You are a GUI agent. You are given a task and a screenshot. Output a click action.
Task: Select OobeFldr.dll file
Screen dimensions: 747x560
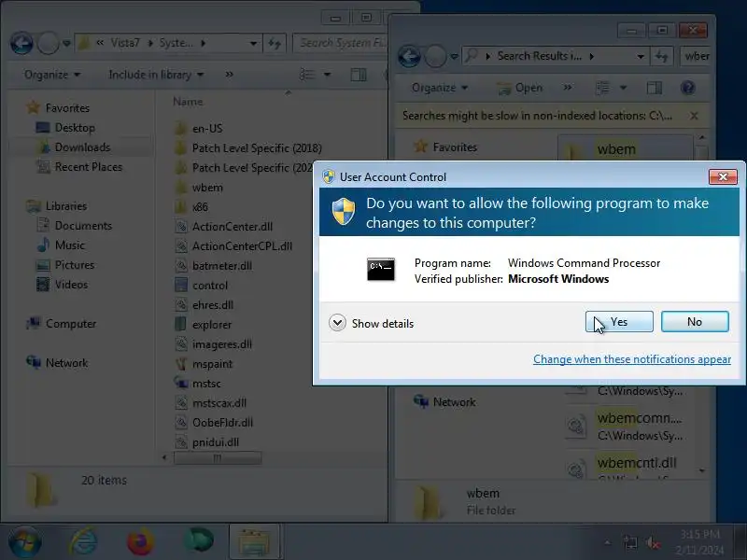click(x=214, y=423)
